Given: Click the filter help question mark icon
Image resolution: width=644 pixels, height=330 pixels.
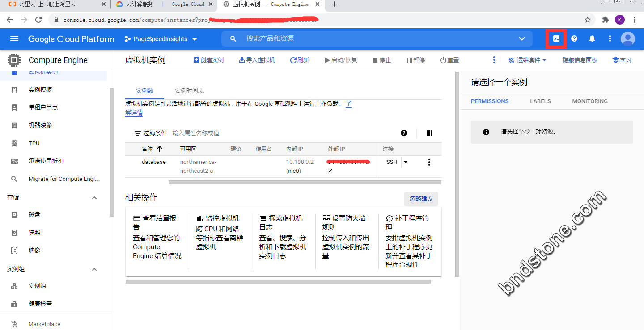Looking at the screenshot, I should click(x=404, y=133).
